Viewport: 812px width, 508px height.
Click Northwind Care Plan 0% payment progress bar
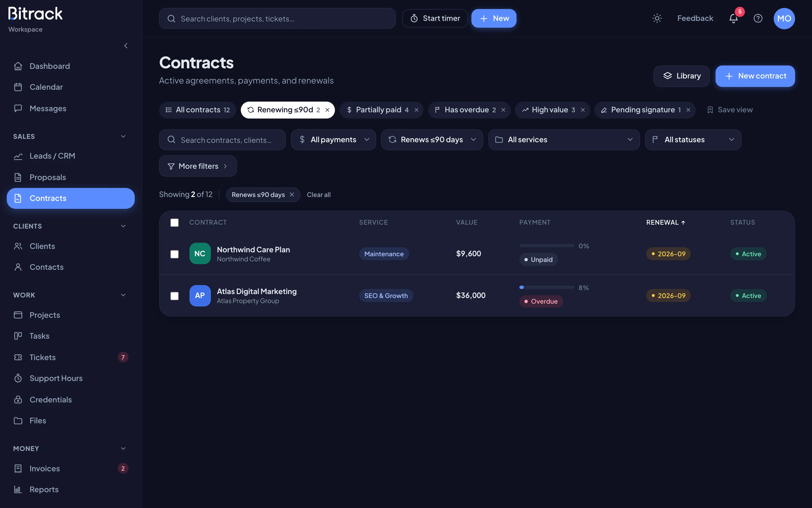click(x=547, y=246)
